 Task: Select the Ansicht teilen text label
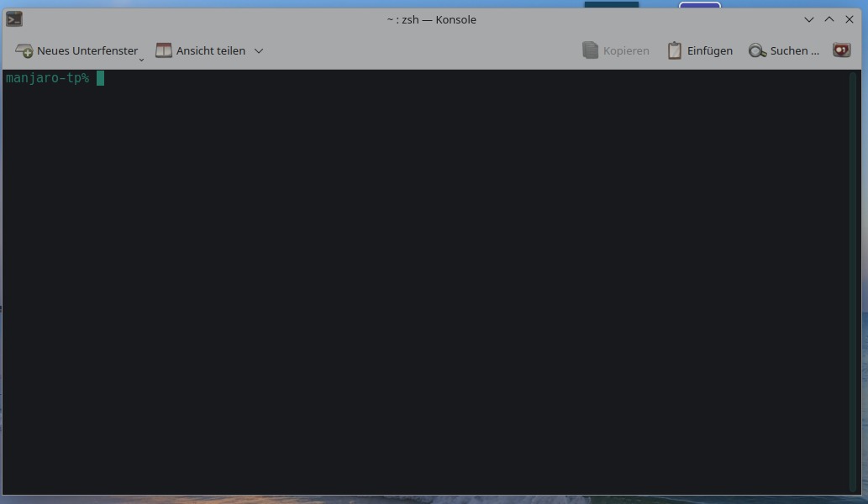tap(211, 51)
